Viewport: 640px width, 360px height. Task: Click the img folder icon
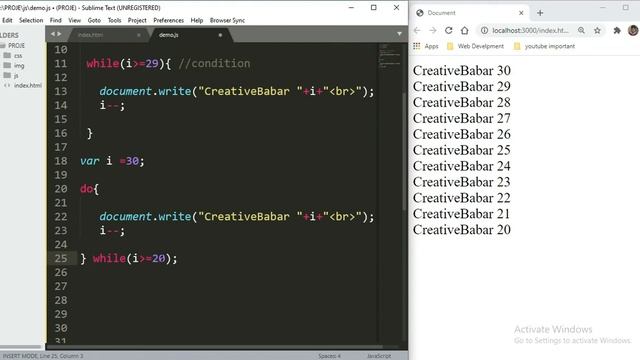click(7, 65)
